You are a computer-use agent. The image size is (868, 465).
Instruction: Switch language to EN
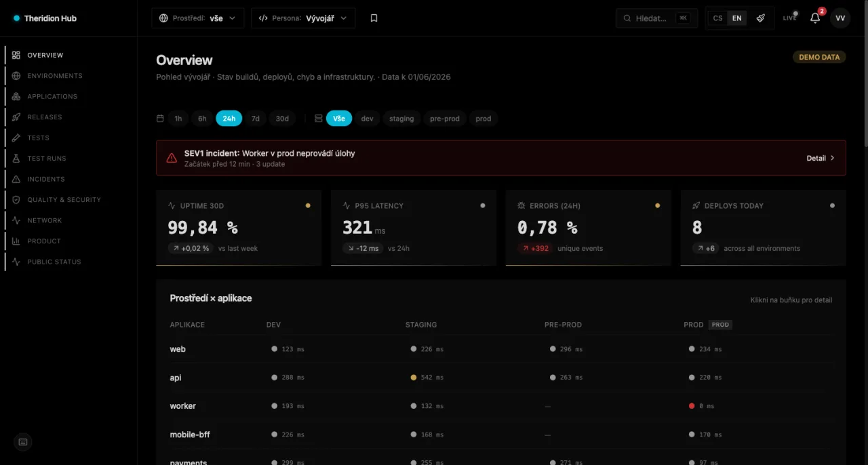(x=736, y=18)
